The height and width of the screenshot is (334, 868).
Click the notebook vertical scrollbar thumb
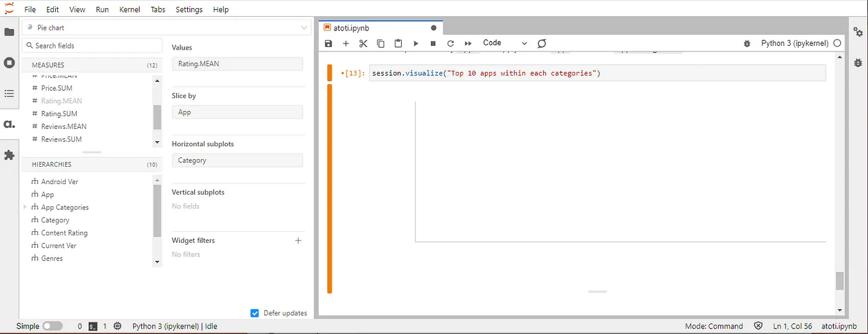pos(840,281)
